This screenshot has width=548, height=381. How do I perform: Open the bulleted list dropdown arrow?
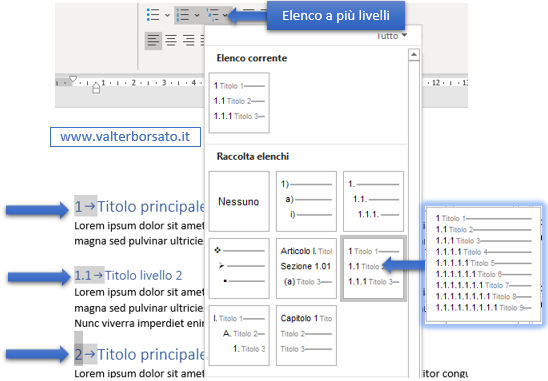[167, 15]
